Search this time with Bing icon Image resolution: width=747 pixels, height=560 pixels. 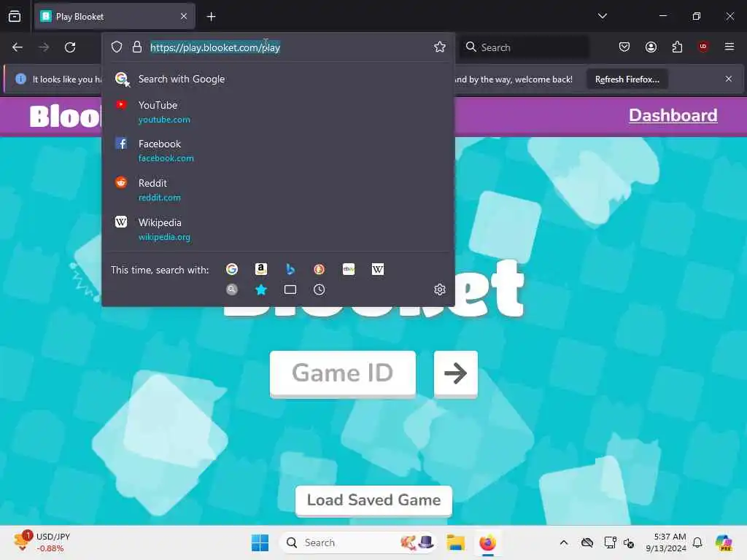coord(290,270)
